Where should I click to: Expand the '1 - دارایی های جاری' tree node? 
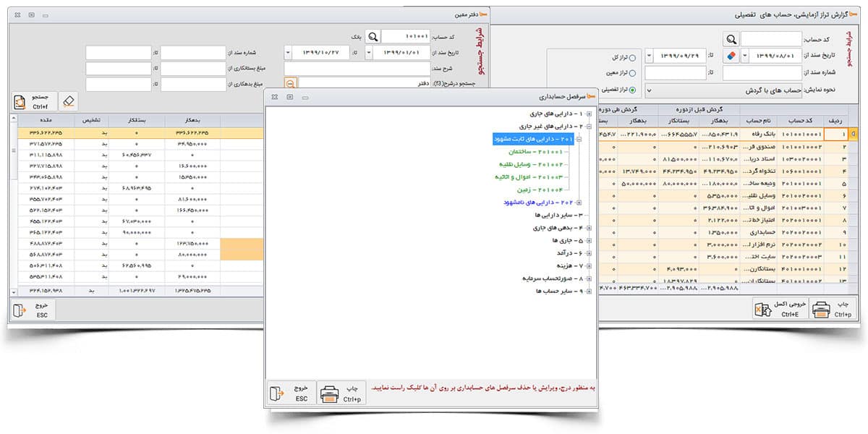[x=590, y=114]
